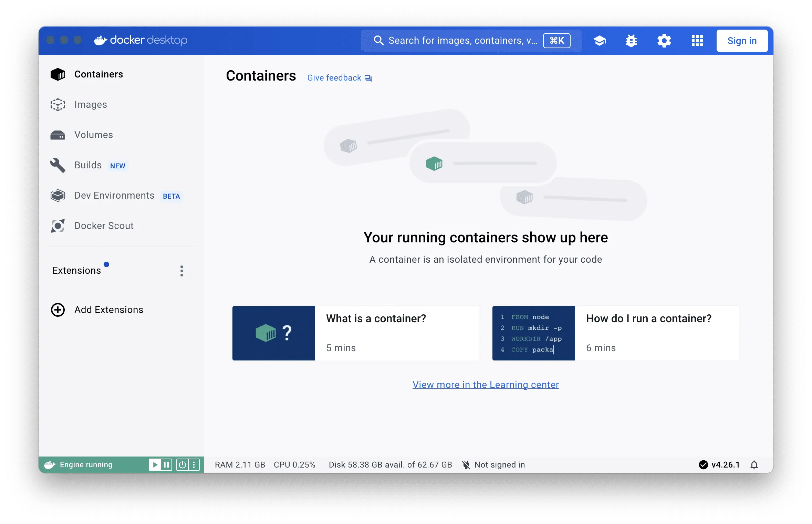This screenshot has width=812, height=524.
Task: Click the version checkmark icon
Action: (x=703, y=465)
